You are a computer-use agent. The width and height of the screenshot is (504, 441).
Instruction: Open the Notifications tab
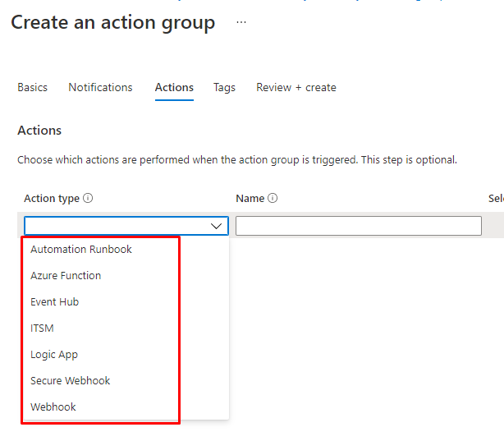click(100, 87)
